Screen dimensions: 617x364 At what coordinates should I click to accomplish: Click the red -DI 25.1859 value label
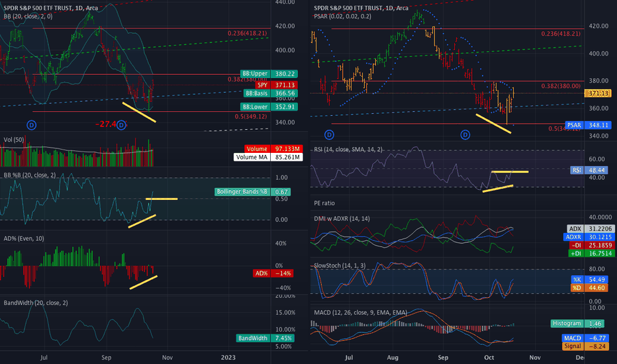pos(592,245)
